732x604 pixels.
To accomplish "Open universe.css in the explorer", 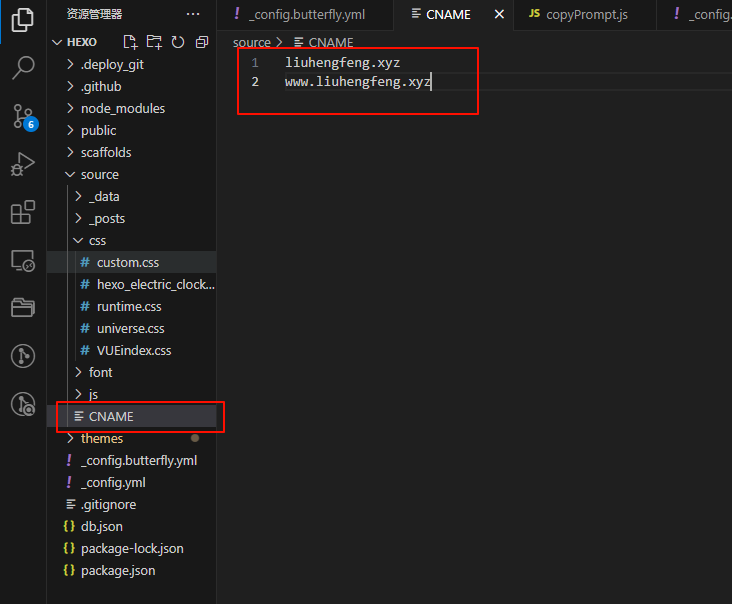I will coord(130,328).
